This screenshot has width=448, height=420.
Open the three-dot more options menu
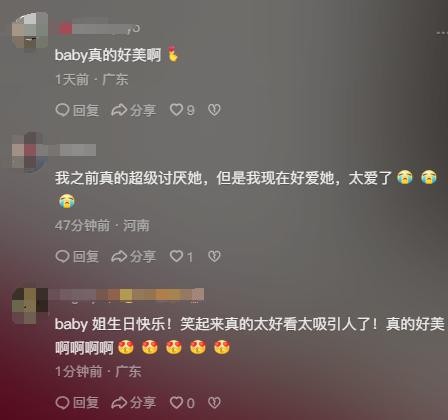point(442,33)
